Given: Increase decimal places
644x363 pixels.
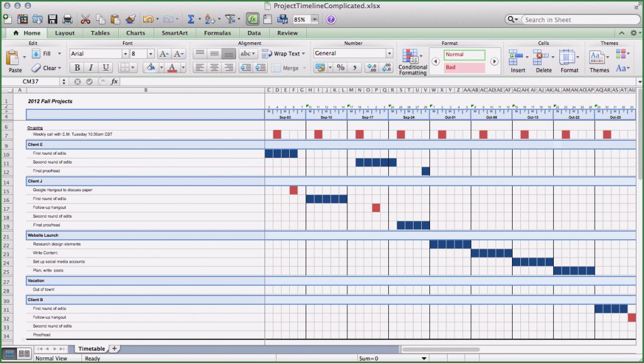Looking at the screenshot, I should click(372, 68).
